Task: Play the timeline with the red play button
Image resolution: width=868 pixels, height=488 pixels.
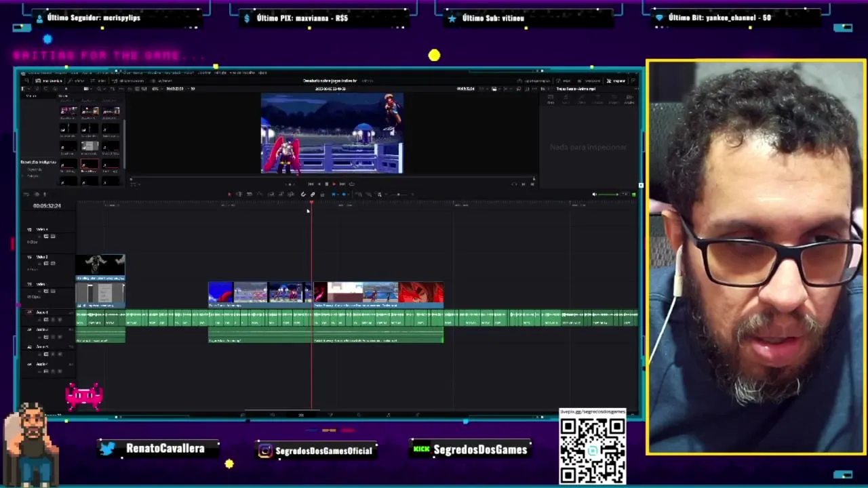Action: pyautogui.click(x=334, y=184)
